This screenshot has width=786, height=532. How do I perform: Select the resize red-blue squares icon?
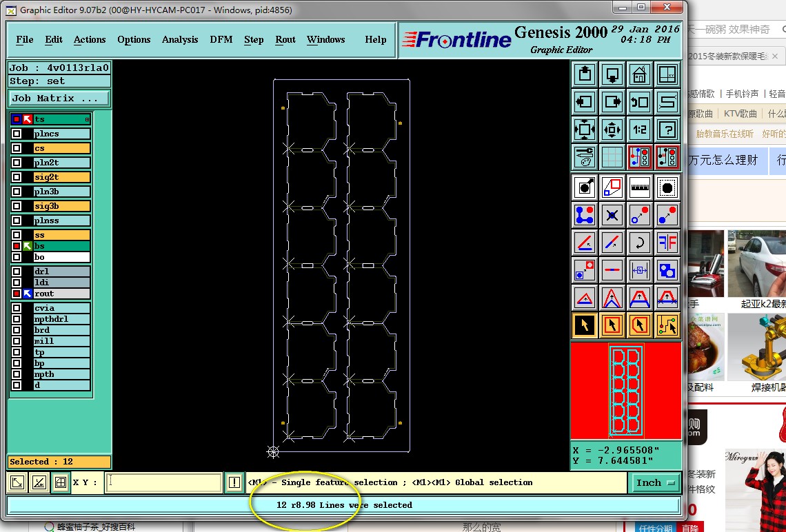tap(612, 188)
